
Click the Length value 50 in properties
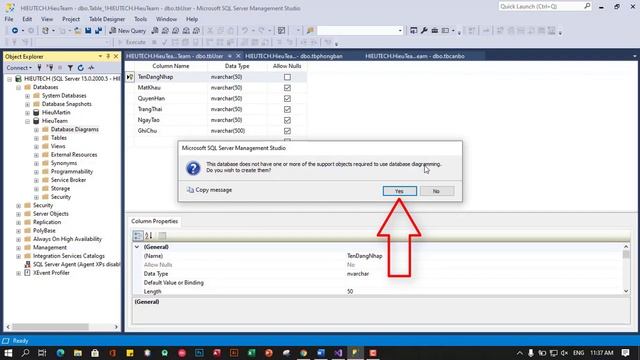click(x=350, y=291)
